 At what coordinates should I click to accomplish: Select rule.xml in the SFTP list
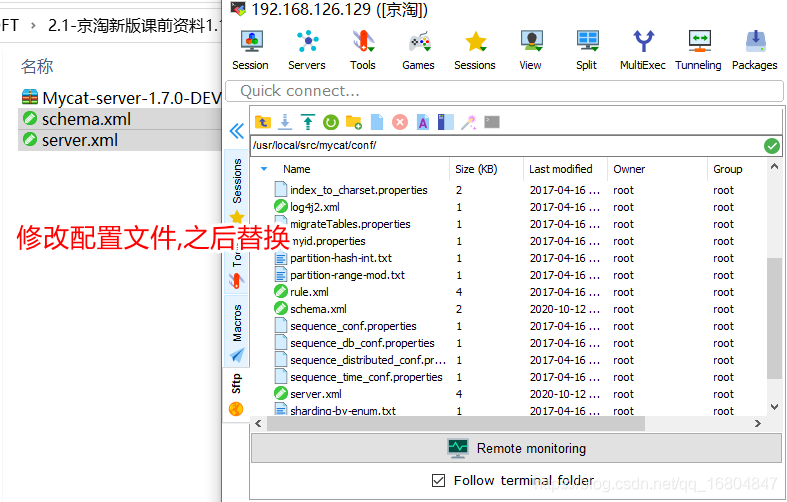[309, 292]
